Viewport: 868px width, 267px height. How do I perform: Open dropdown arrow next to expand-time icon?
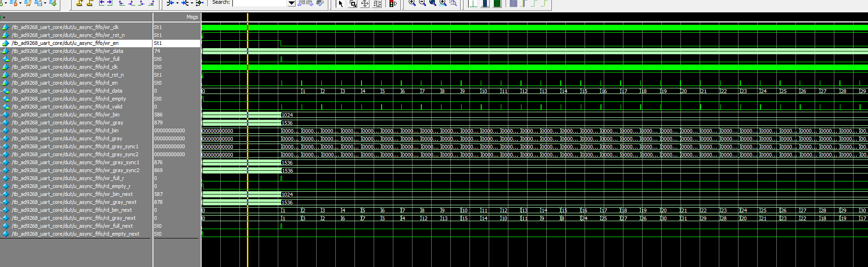click(x=192, y=3)
